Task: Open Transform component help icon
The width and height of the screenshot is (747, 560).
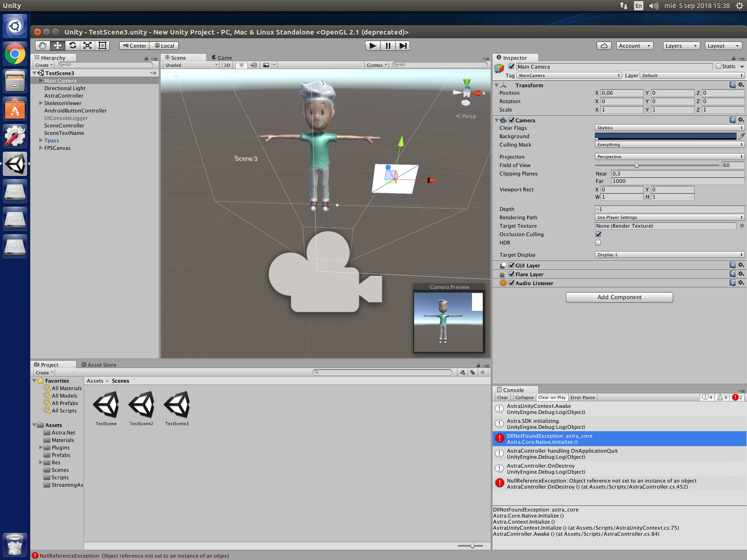Action: click(733, 85)
